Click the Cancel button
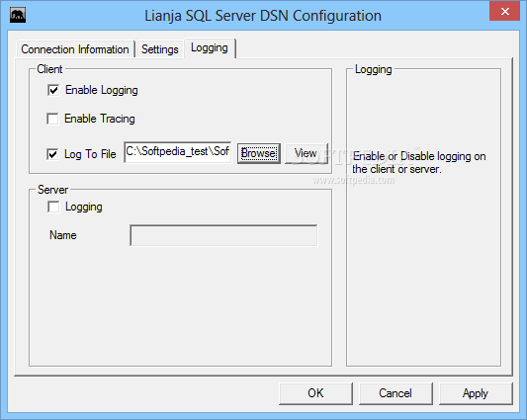 [x=395, y=393]
